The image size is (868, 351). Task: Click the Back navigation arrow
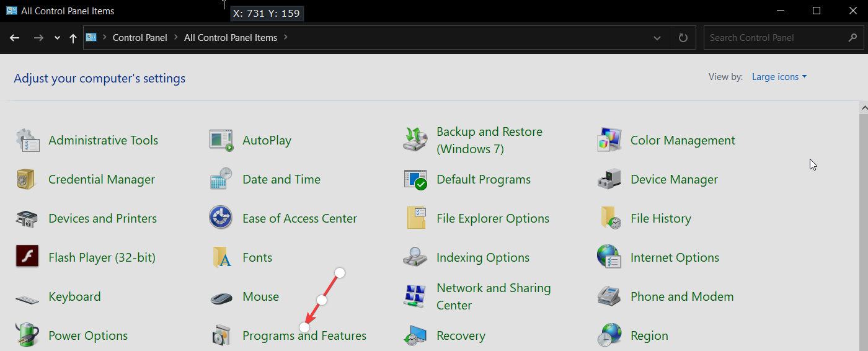[15, 38]
